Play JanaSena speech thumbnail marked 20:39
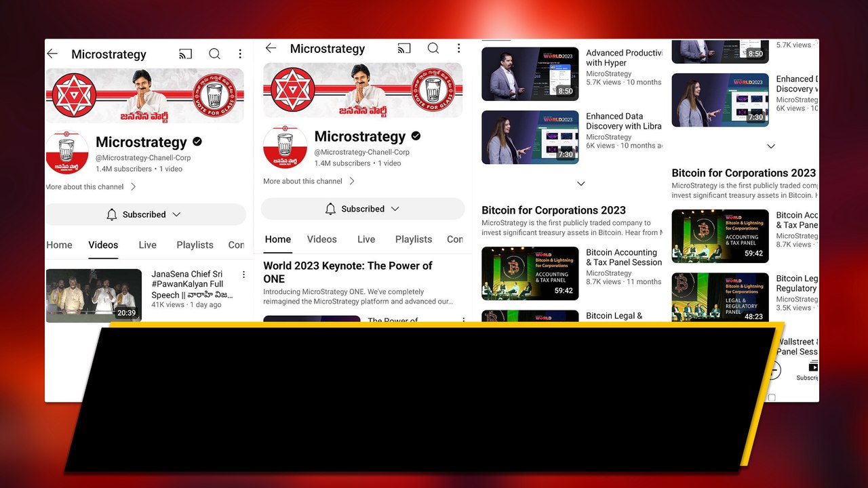 [94, 296]
